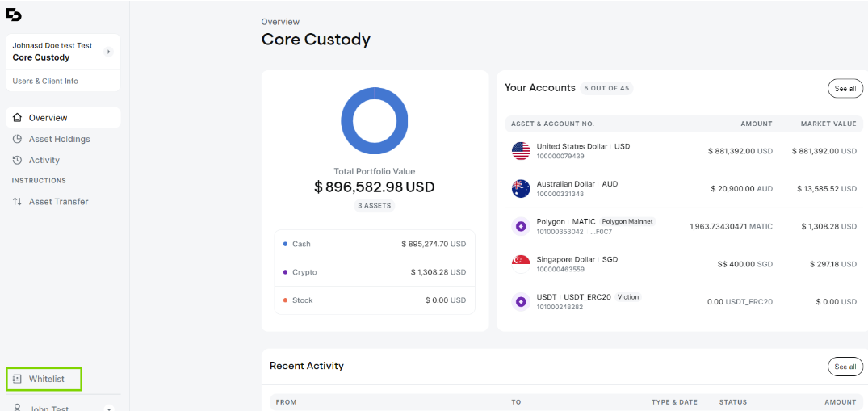Open the Asset Holdings menu item
This screenshot has height=411, width=868.
click(59, 139)
